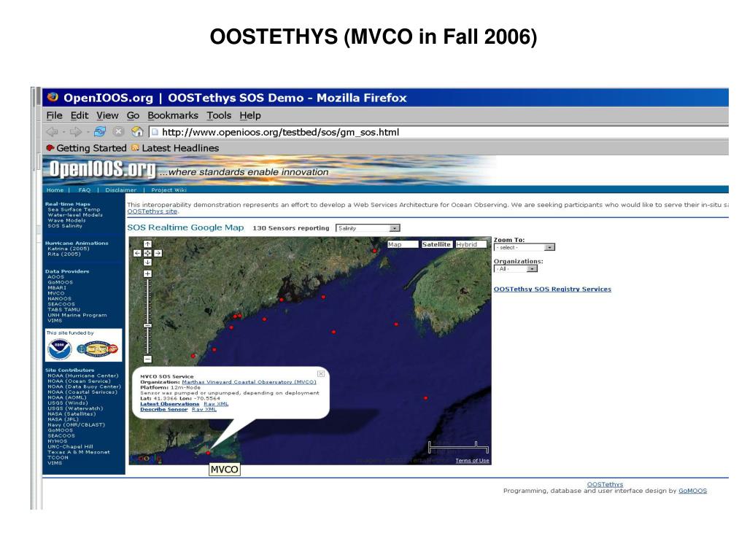The height and width of the screenshot is (560, 747).
Task: Switch the map to Hybrid view
Action: click(x=471, y=244)
